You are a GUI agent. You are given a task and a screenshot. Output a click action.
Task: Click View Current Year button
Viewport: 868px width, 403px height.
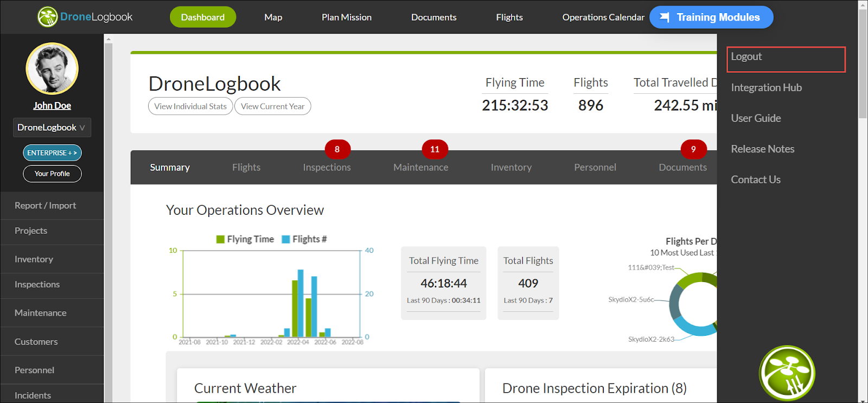pos(273,106)
